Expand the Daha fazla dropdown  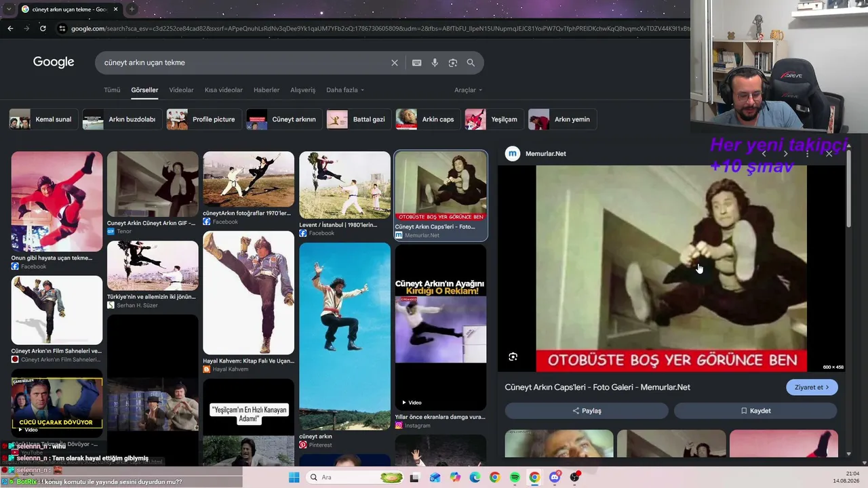click(345, 90)
